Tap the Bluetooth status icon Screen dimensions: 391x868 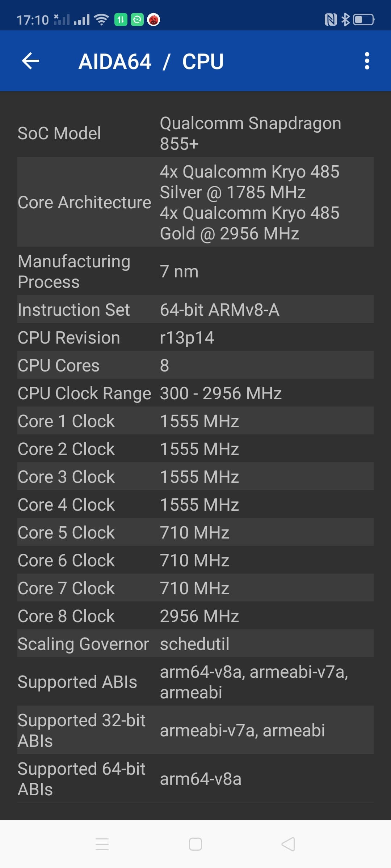346,20
